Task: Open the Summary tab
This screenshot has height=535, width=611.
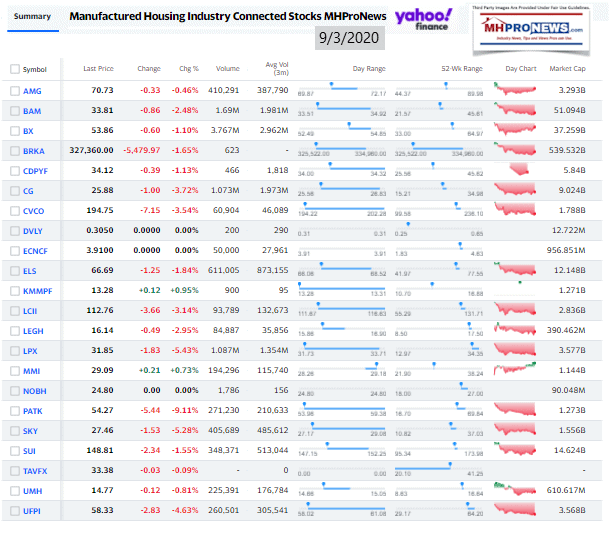Action: (32, 17)
